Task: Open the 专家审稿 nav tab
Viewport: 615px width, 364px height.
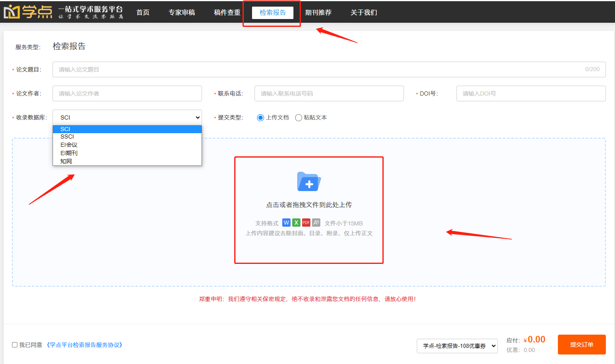Action: 182,12
